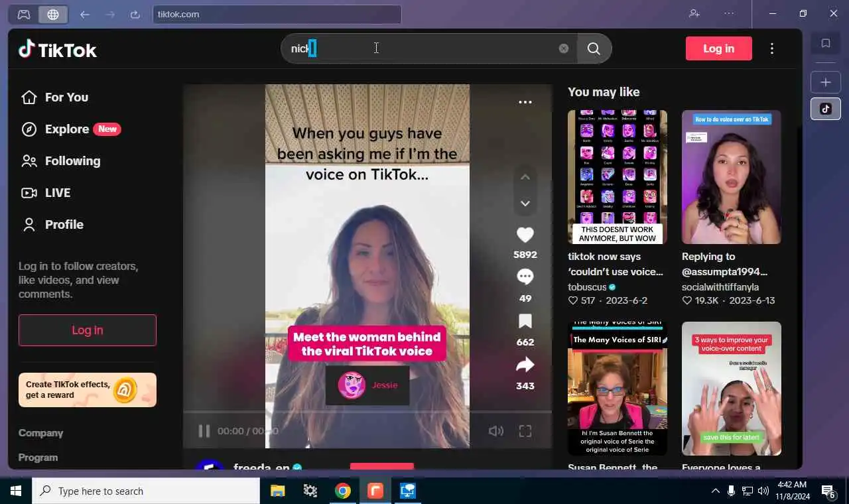Open the Explore page
This screenshot has height=504, width=849.
coord(71,129)
